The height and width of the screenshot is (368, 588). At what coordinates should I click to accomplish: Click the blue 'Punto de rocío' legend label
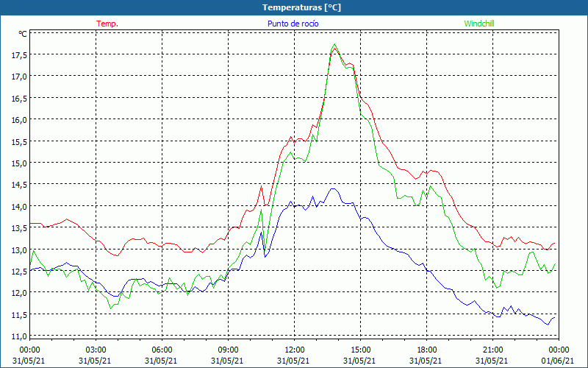(x=293, y=24)
